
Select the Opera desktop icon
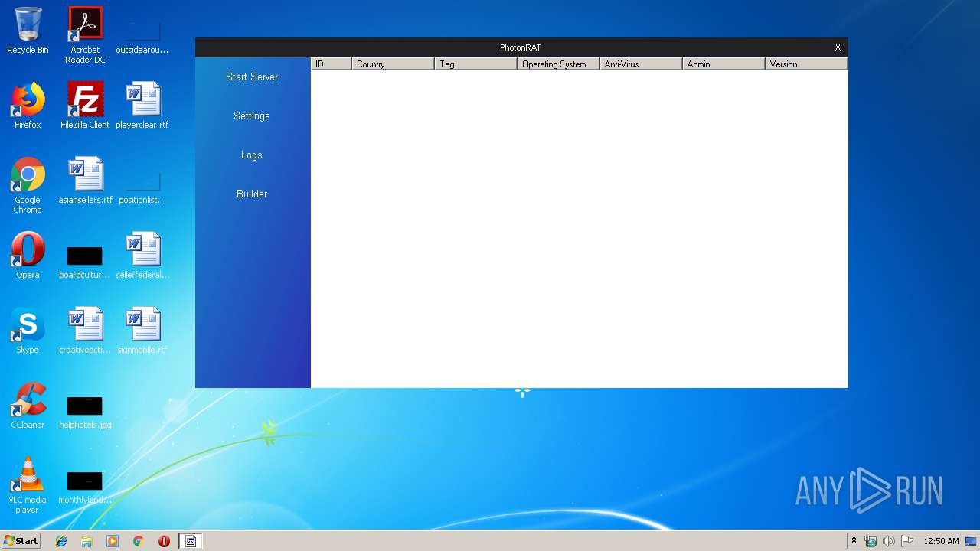(28, 256)
